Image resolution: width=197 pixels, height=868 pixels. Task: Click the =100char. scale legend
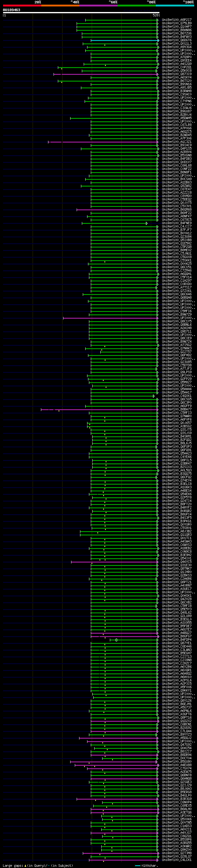pos(147,865)
